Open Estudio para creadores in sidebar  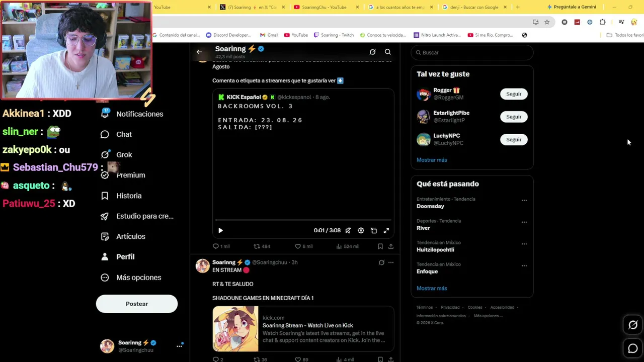tap(137, 216)
